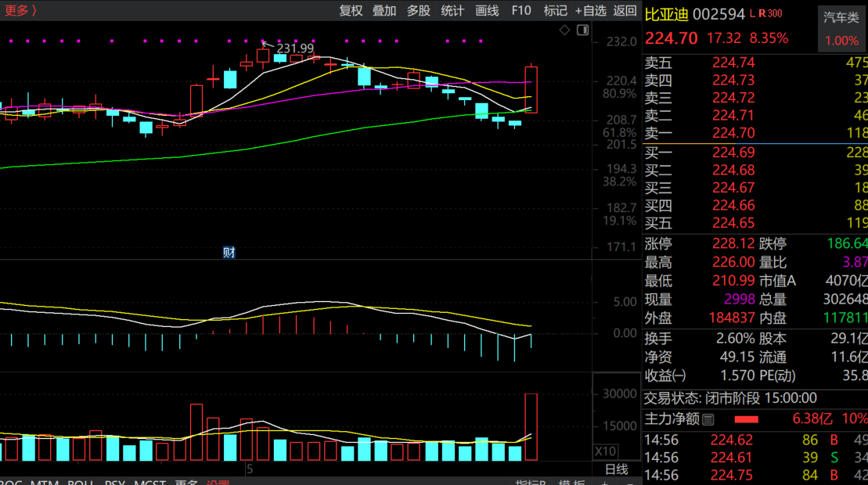This screenshot has width=868, height=485.
Task: Switch to the PSY indicator tab
Action: pos(114,482)
